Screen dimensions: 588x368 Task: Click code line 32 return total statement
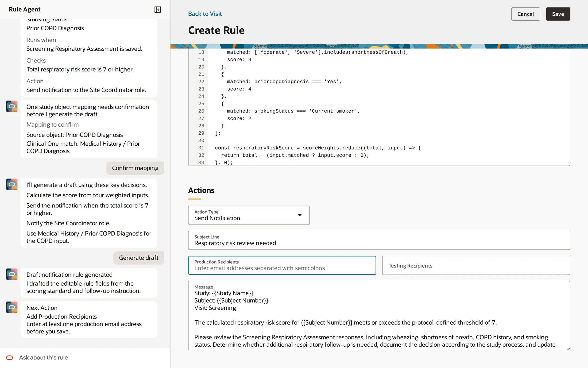coord(295,155)
